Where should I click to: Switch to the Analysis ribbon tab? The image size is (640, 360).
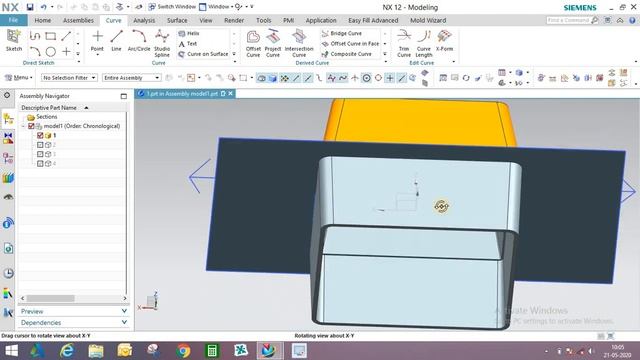click(144, 20)
